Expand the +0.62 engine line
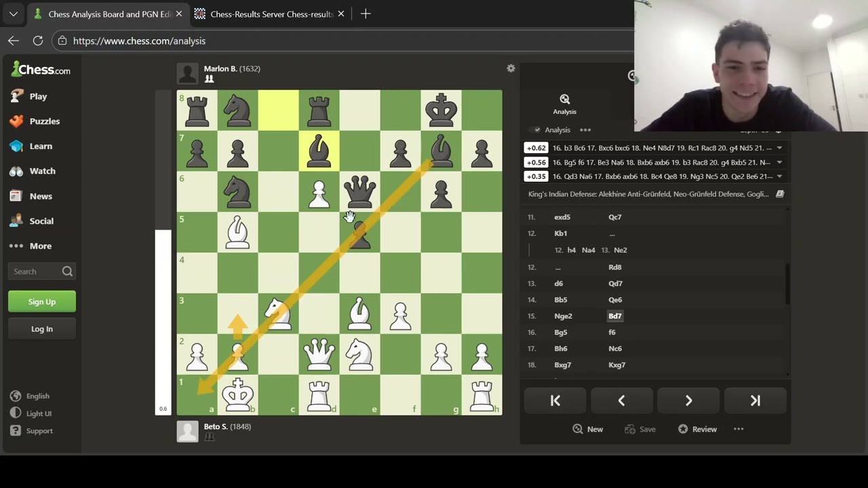This screenshot has height=488, width=868. (779, 148)
